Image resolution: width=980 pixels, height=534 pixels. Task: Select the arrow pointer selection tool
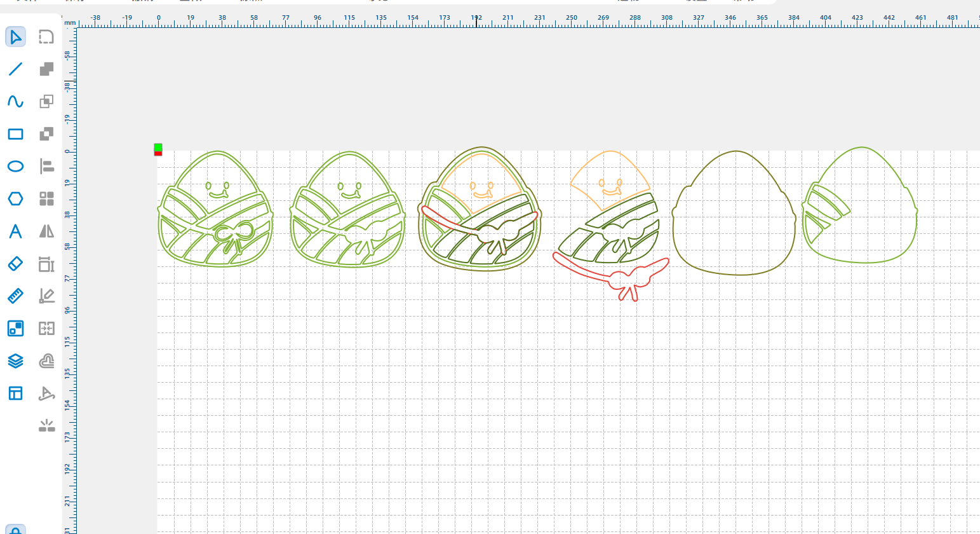[15, 37]
